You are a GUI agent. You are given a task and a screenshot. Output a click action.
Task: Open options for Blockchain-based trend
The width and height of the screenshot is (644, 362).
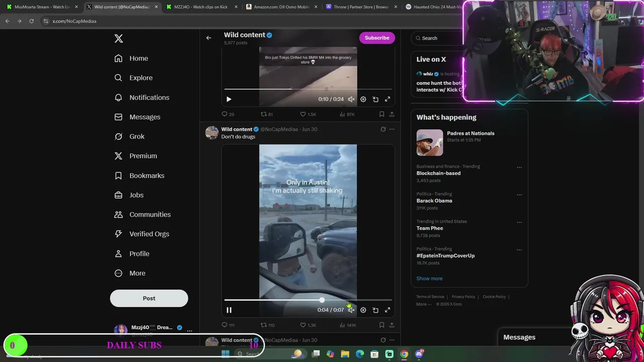[x=519, y=167]
